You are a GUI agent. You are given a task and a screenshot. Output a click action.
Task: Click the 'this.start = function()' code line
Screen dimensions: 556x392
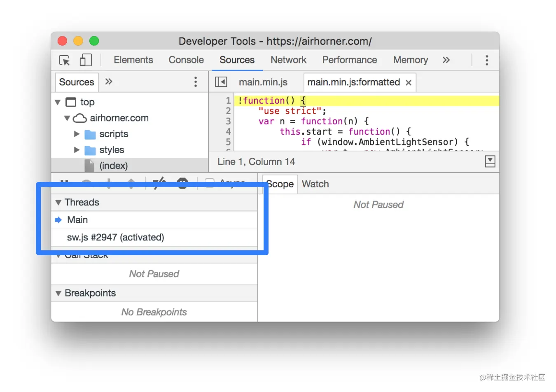point(346,131)
